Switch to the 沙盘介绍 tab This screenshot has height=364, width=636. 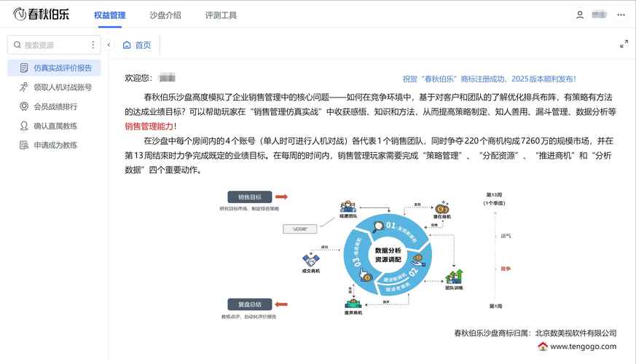coord(165,15)
